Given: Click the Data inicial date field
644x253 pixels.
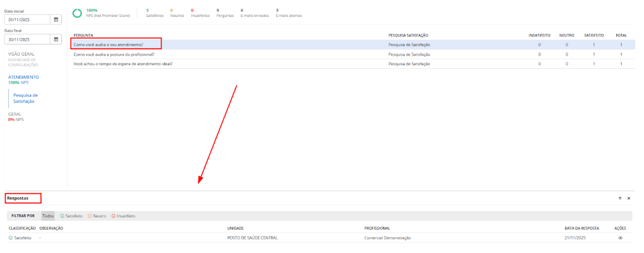Looking at the screenshot, I should point(28,20).
